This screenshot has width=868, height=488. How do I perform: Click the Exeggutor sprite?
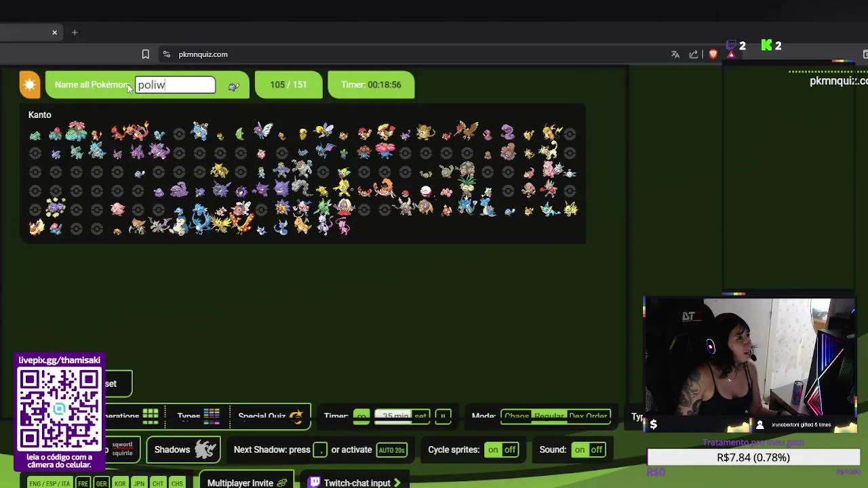467,184
